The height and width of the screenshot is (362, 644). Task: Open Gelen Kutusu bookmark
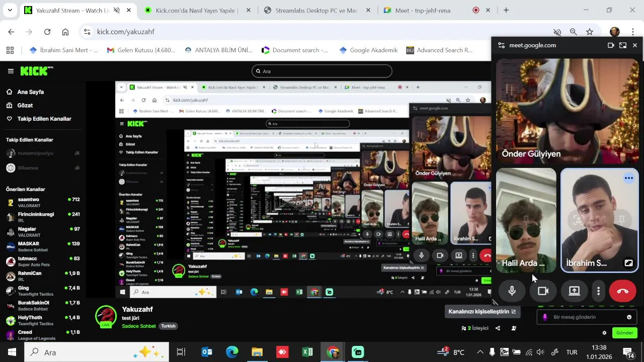[141, 50]
